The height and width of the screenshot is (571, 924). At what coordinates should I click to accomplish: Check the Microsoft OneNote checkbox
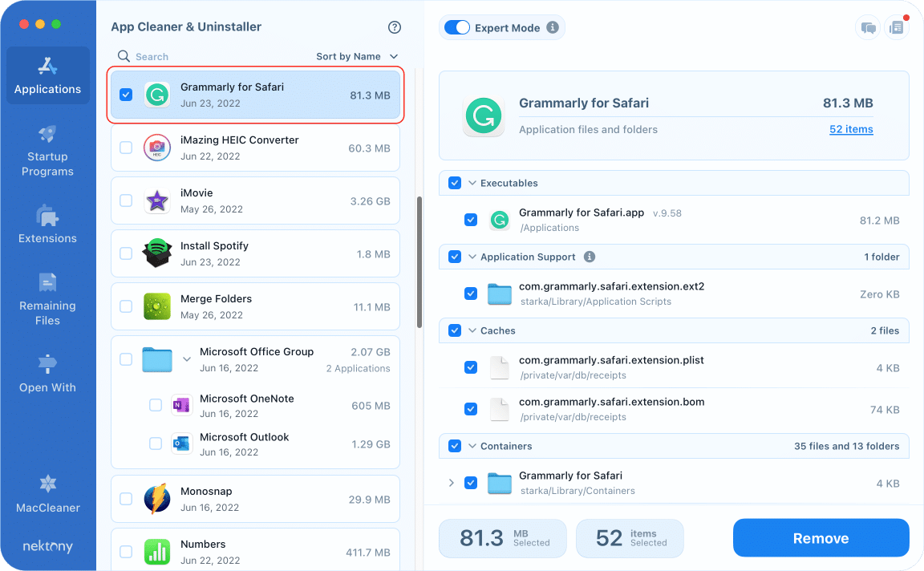pos(156,406)
